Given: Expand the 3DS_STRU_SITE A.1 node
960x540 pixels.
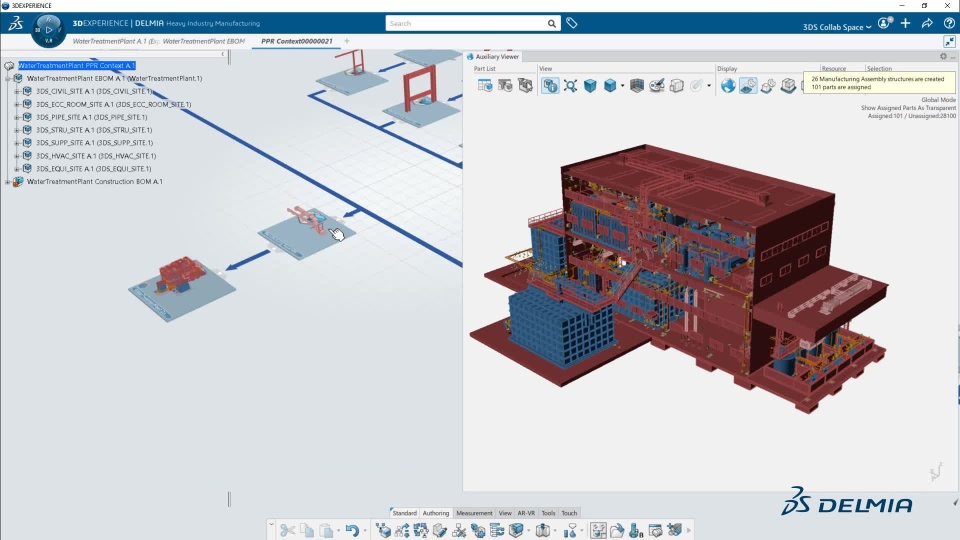Looking at the screenshot, I should [17, 130].
